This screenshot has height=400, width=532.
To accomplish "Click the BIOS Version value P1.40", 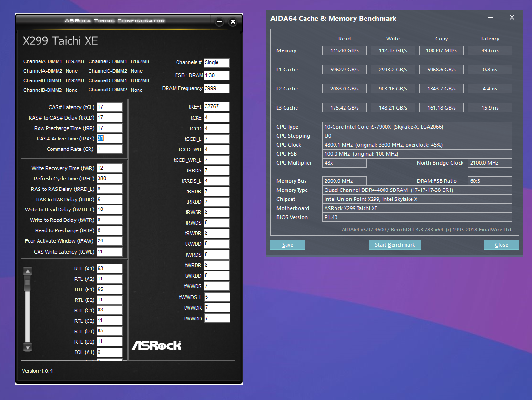I will [417, 217].
